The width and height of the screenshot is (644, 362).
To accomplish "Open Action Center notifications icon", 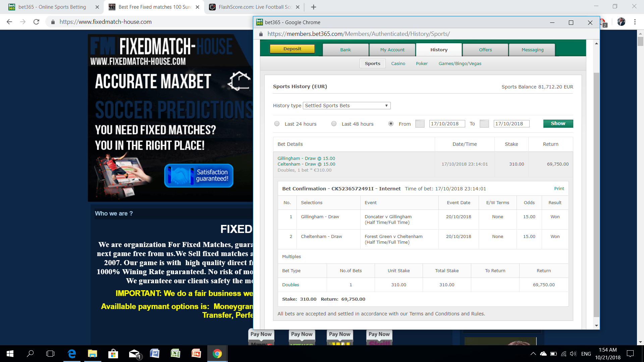I will (630, 354).
